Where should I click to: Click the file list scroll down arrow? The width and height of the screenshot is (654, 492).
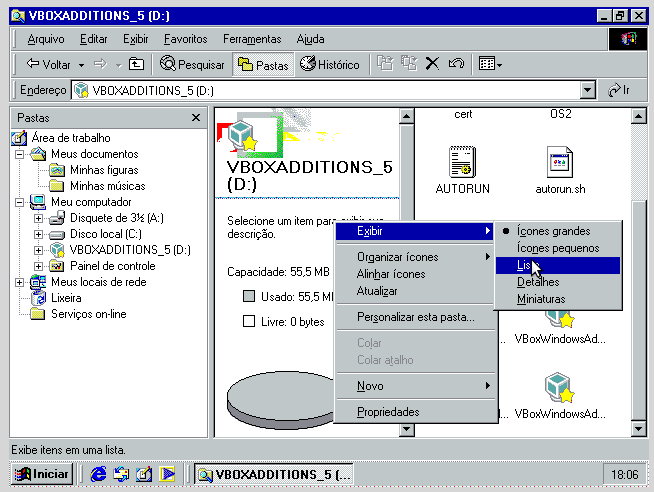pos(638,428)
